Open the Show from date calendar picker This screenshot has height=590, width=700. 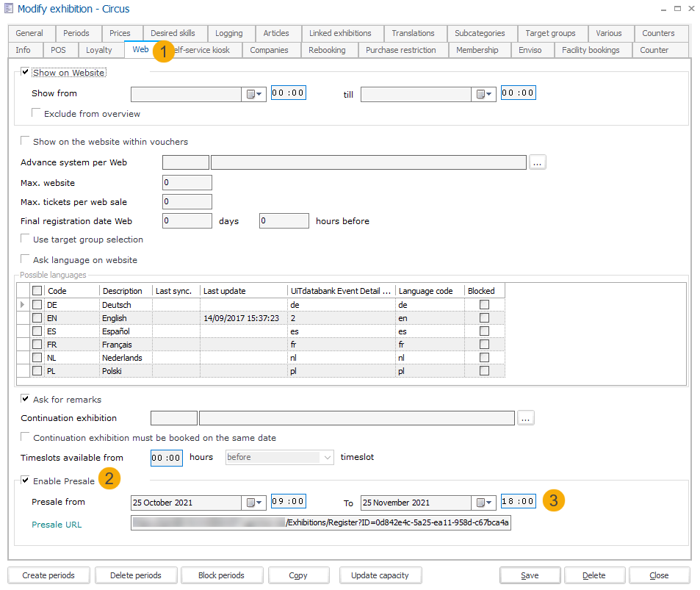tap(254, 94)
